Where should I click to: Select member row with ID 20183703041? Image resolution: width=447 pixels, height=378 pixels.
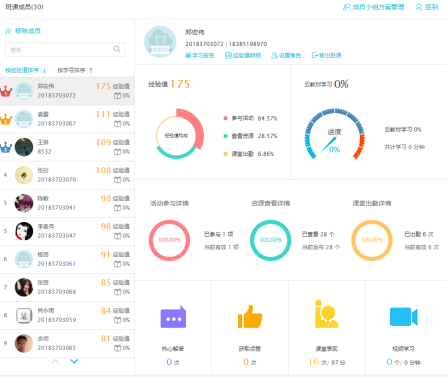pyautogui.click(x=67, y=203)
